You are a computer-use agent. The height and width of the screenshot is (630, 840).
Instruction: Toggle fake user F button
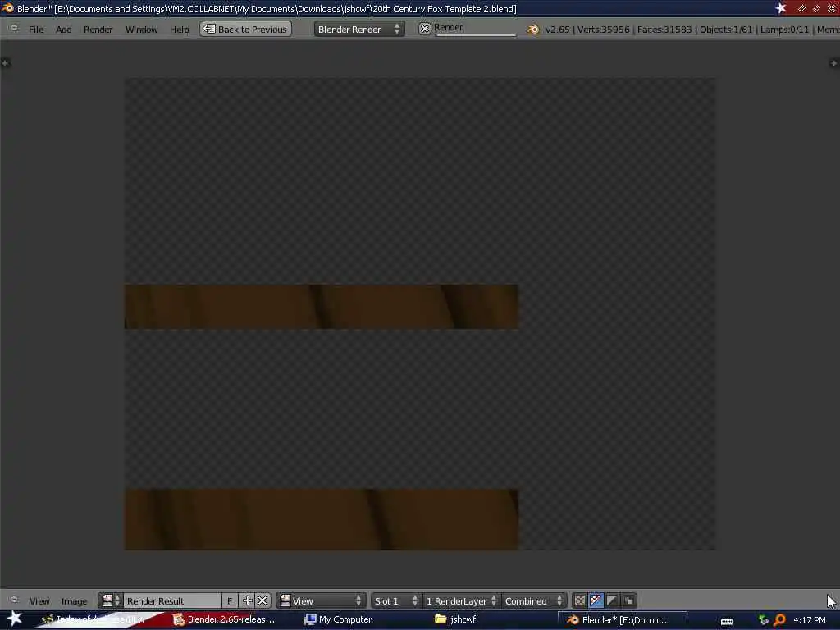(230, 601)
